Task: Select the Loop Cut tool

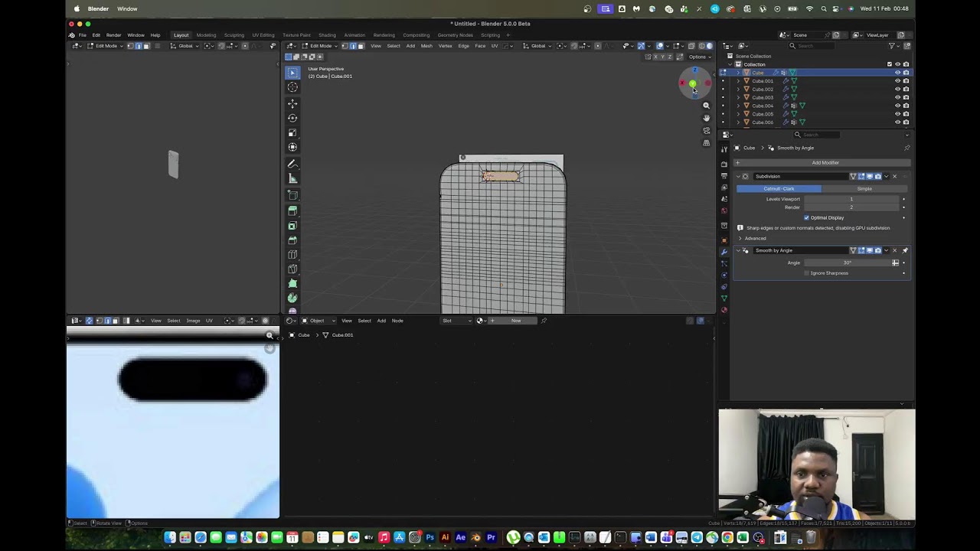Action: (292, 255)
